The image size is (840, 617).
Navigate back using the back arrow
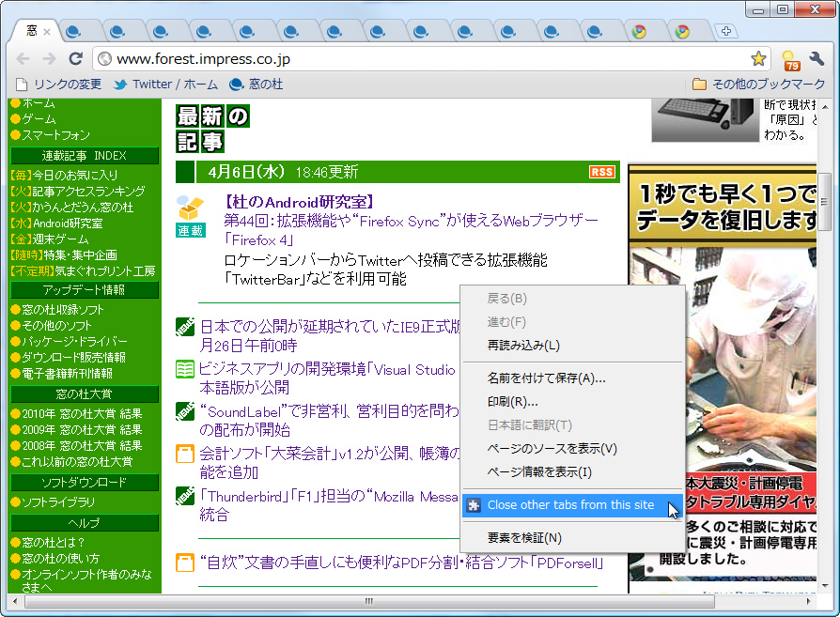coord(23,57)
